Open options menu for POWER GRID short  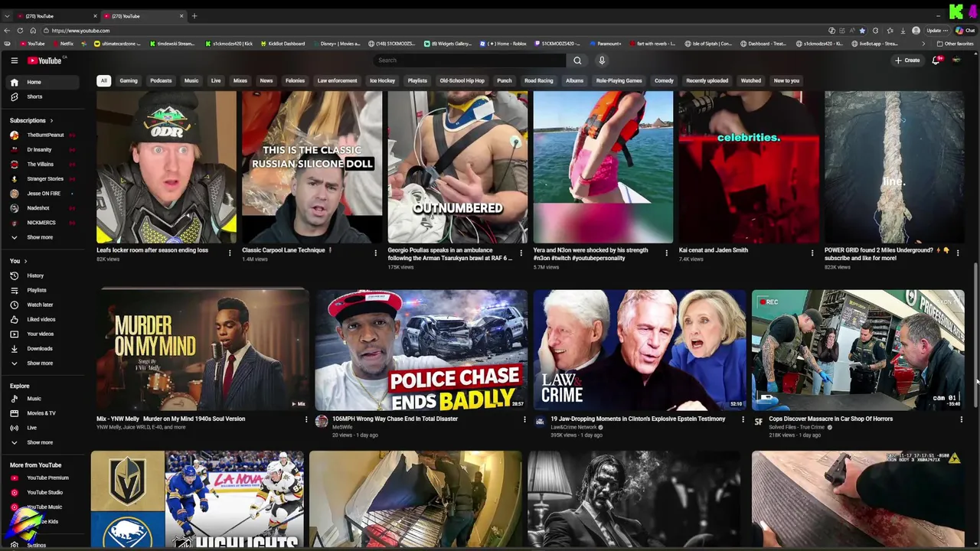point(958,253)
